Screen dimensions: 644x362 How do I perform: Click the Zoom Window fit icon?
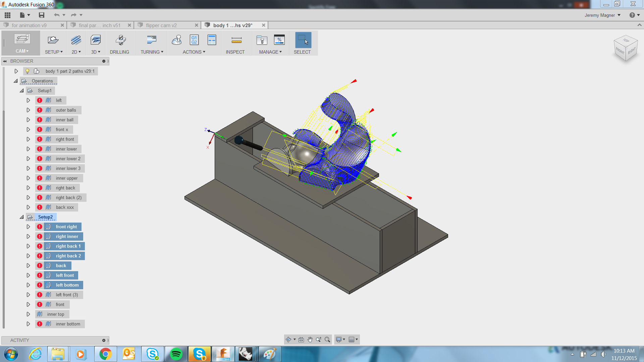click(327, 340)
